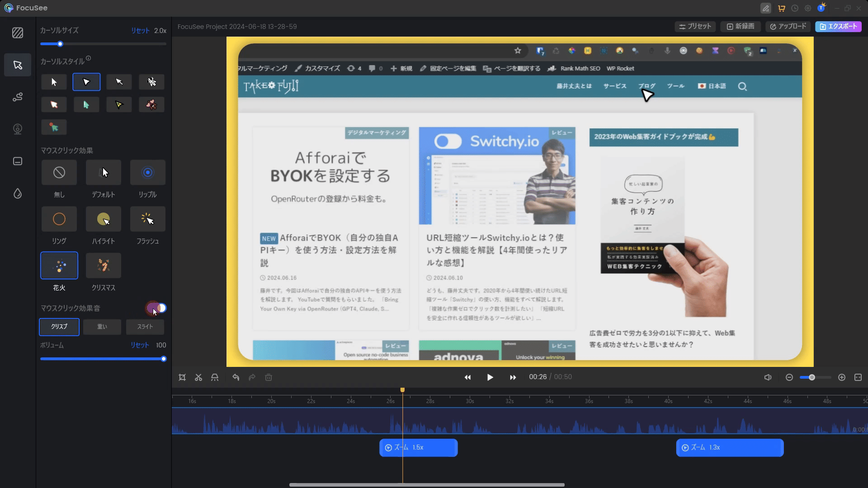Click the scissors split tool
The image size is (868, 488).
click(x=198, y=377)
